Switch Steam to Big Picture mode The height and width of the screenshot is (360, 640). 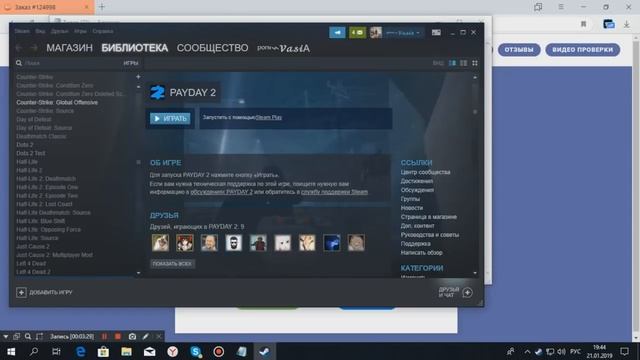point(436,32)
